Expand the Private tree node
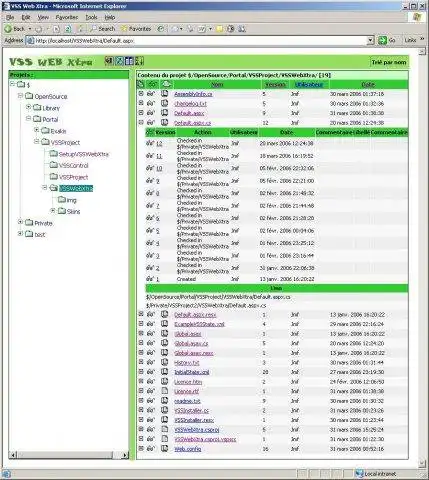Viewport: 429px width, 480px height. click(x=20, y=222)
